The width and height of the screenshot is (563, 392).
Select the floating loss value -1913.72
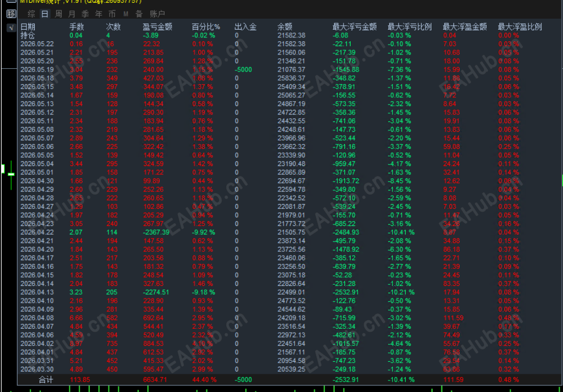click(346, 181)
